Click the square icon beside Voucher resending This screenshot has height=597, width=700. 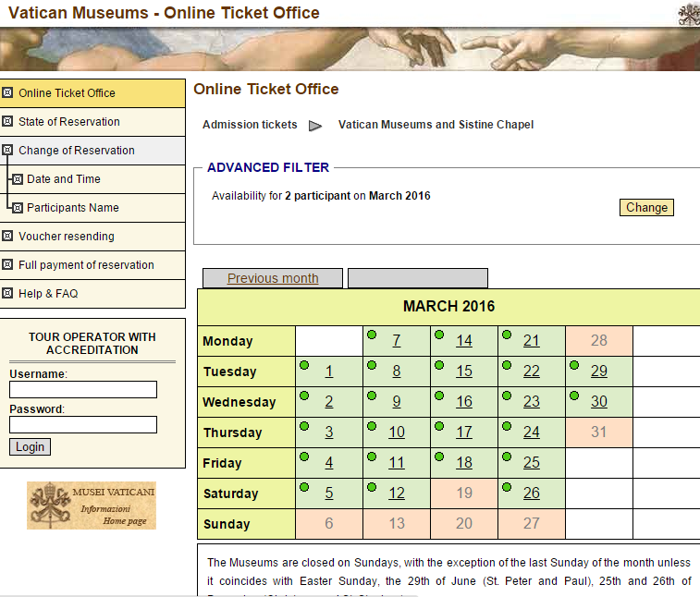[7, 236]
